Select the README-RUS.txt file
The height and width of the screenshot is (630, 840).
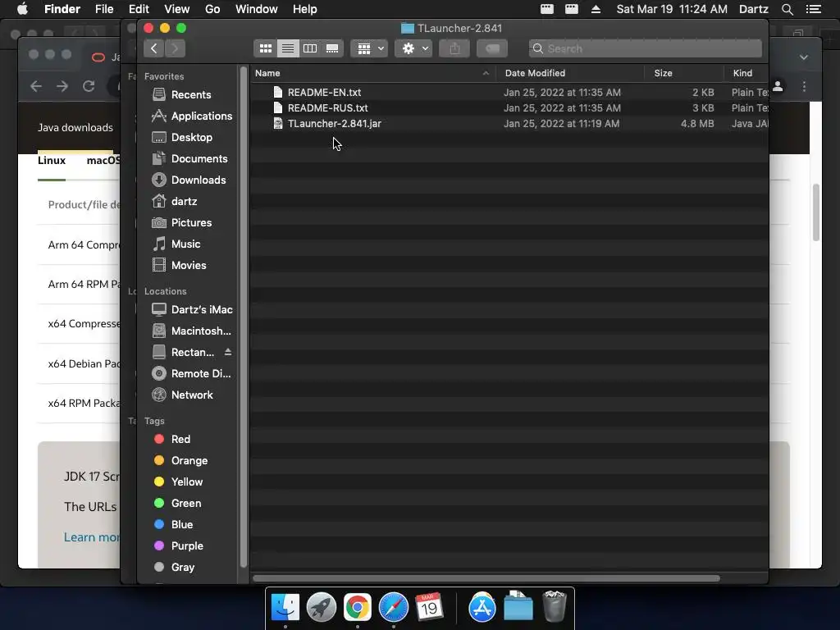[509, 107]
